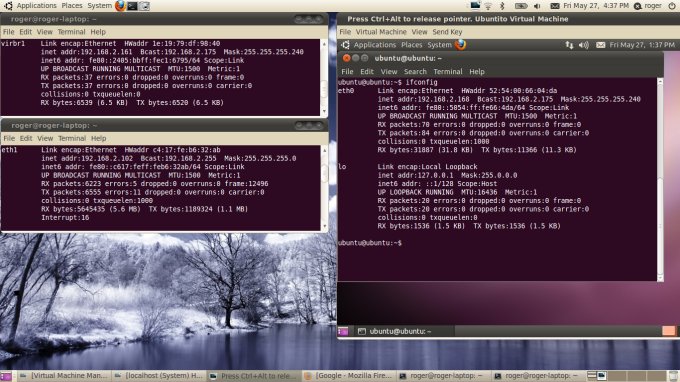Click the host volume speaker icon
The width and height of the screenshot is (680, 382).
click(x=537, y=6)
